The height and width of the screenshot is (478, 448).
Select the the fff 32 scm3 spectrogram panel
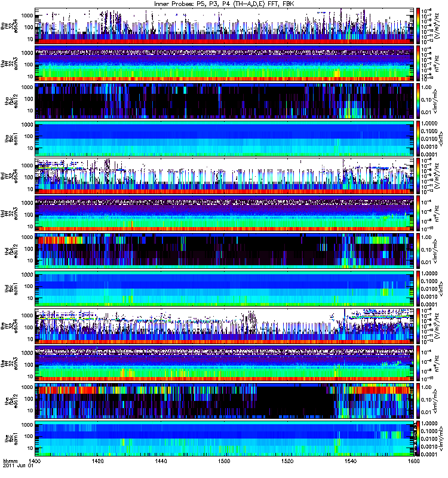click(225, 363)
